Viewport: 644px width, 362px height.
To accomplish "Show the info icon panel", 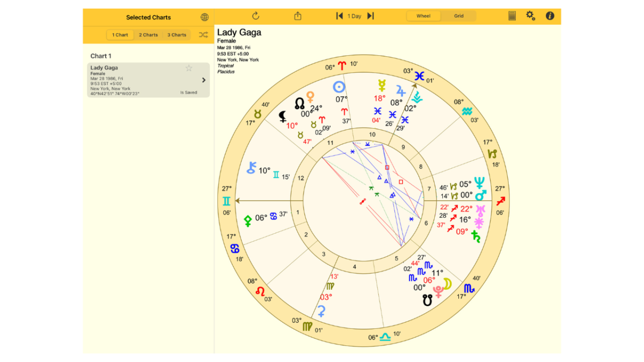I will (x=550, y=16).
